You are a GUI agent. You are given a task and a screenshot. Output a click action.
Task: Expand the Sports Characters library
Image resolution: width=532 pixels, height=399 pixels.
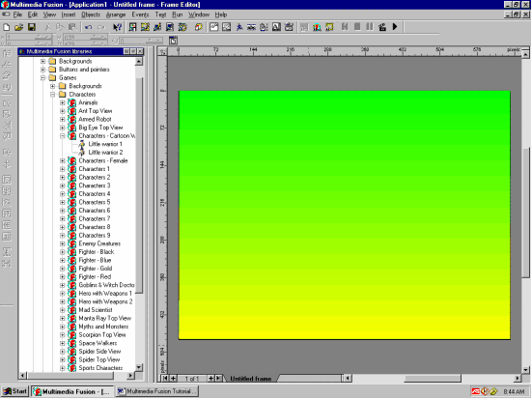[x=63, y=368]
